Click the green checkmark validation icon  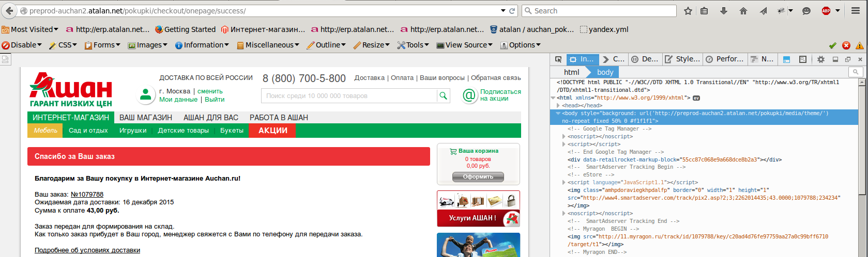pos(832,45)
